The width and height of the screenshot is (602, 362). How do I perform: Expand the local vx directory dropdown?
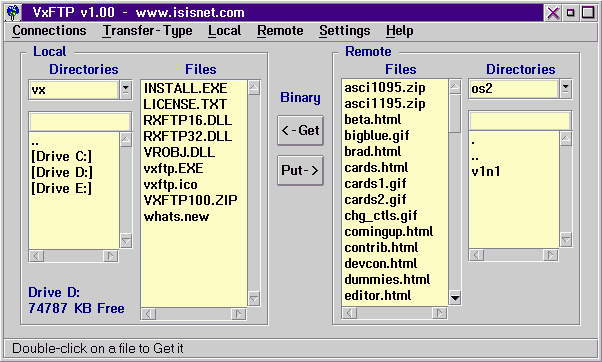(x=125, y=90)
